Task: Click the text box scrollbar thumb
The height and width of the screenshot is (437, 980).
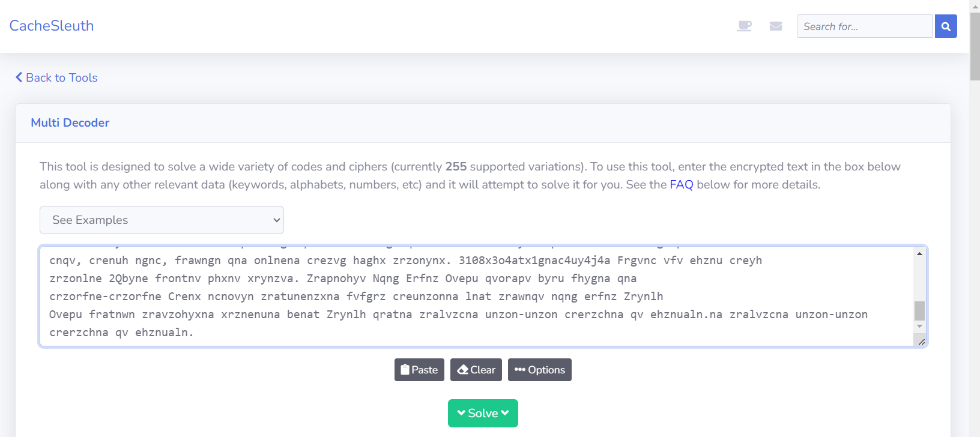Action: click(919, 310)
